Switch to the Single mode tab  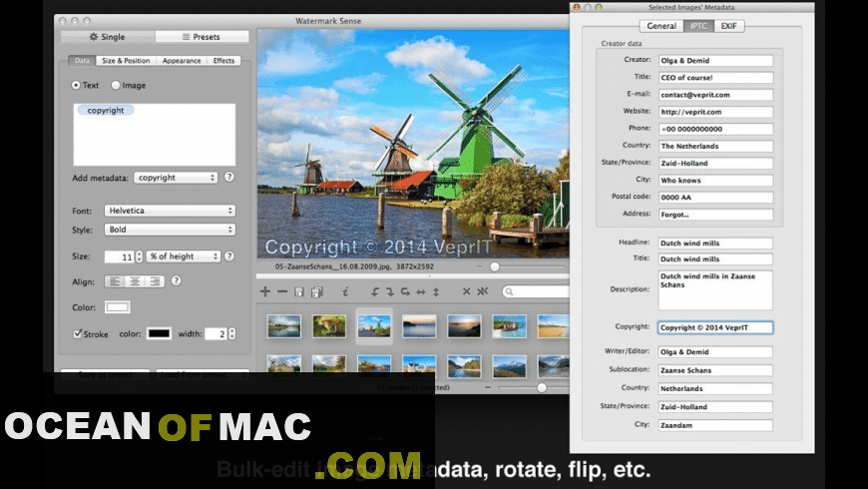coord(108,37)
